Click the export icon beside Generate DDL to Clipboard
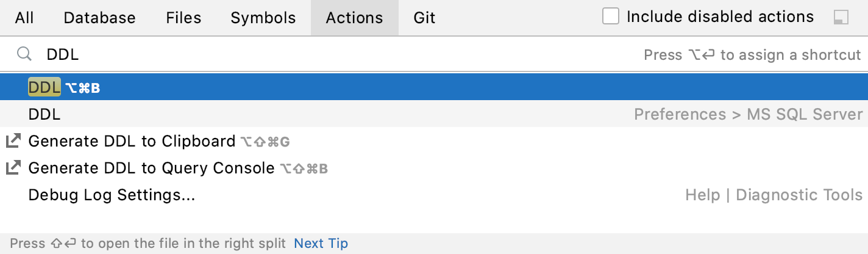The width and height of the screenshot is (868, 254). [x=13, y=142]
